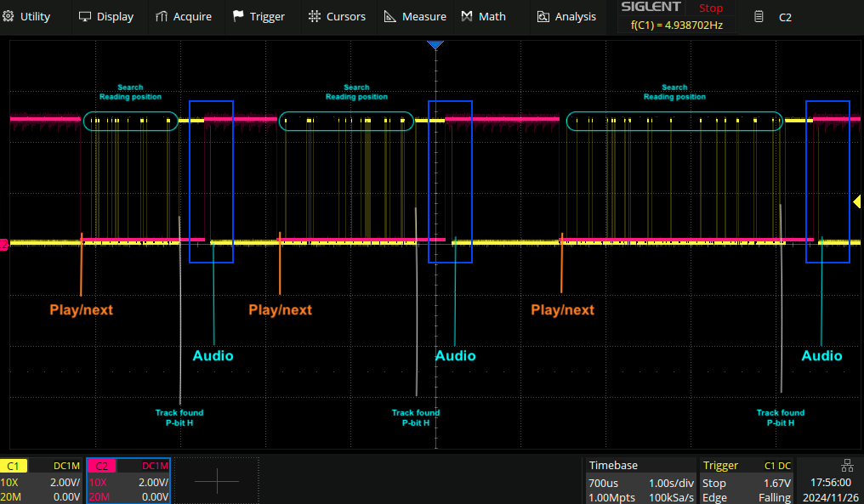Open the Trigger settings panel
This screenshot has height=504, width=864.
tap(748, 481)
